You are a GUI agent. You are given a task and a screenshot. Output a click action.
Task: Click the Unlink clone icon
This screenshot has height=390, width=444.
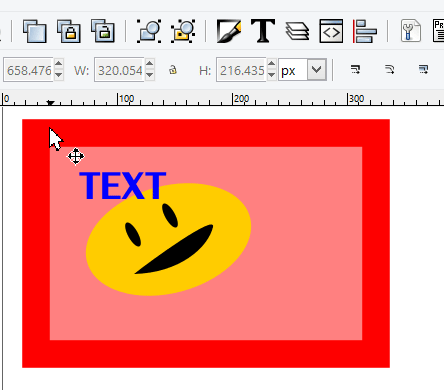(x=103, y=31)
